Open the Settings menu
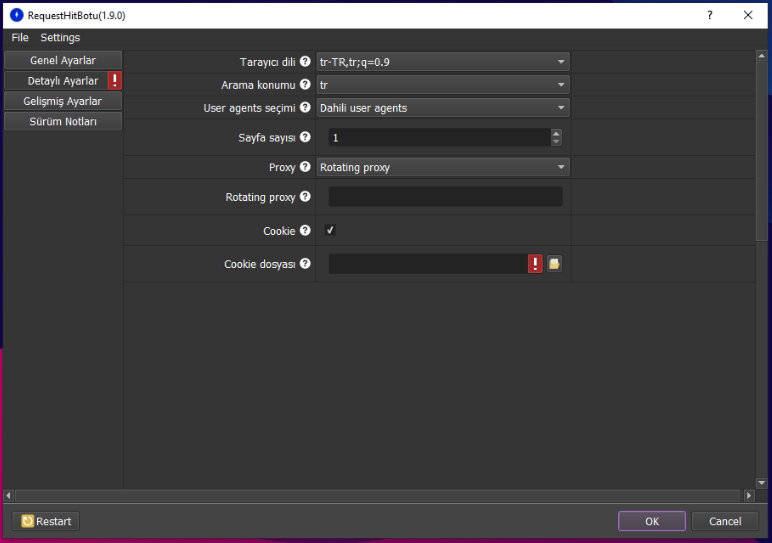 60,38
